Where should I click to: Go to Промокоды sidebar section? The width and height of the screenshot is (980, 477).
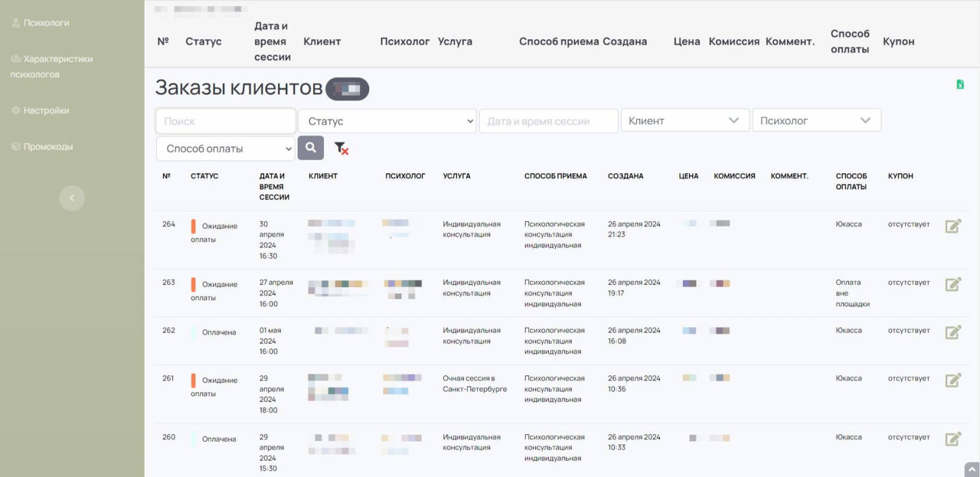pos(48,146)
